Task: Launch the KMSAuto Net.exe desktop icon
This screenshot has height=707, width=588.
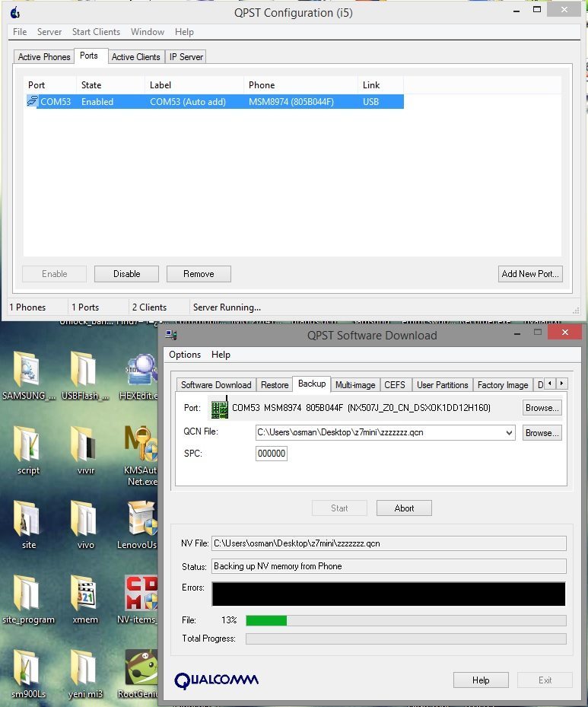Action: (x=141, y=445)
